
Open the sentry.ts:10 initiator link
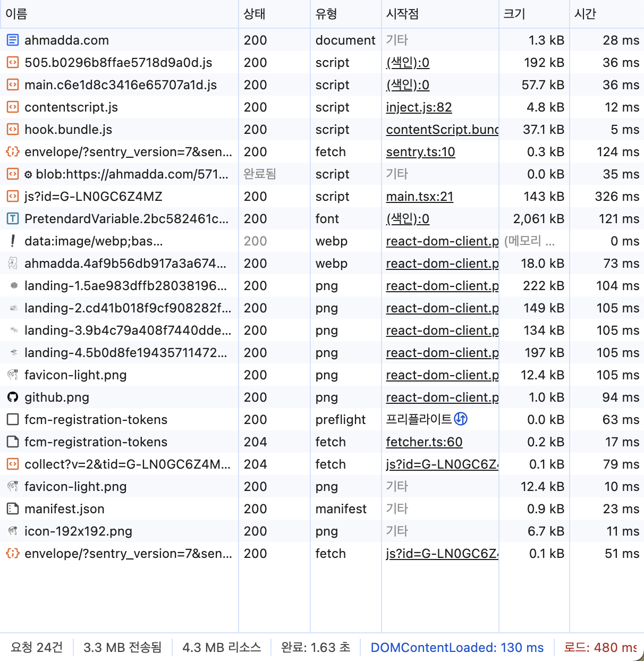420,151
